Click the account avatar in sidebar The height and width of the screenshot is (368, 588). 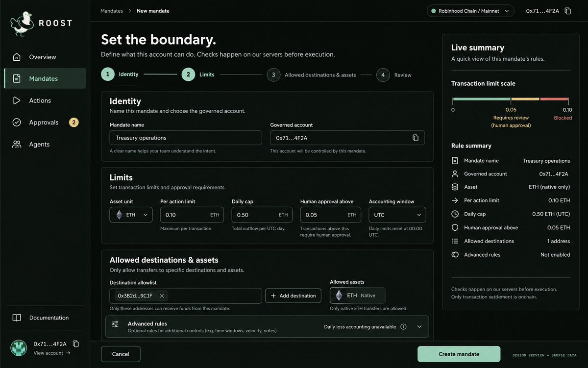[19, 348]
